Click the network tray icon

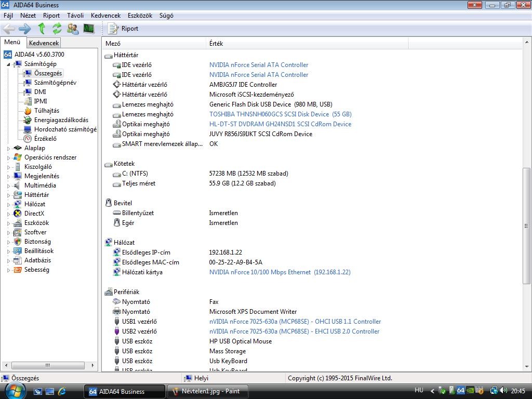point(494,391)
